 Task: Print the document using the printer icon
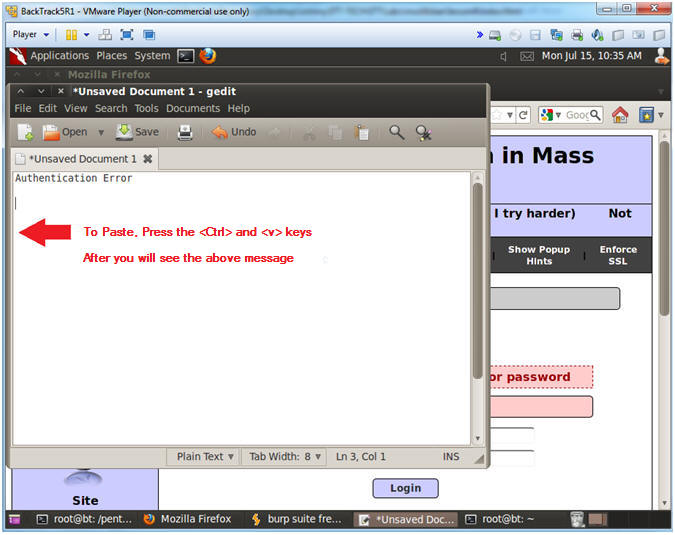tap(185, 133)
